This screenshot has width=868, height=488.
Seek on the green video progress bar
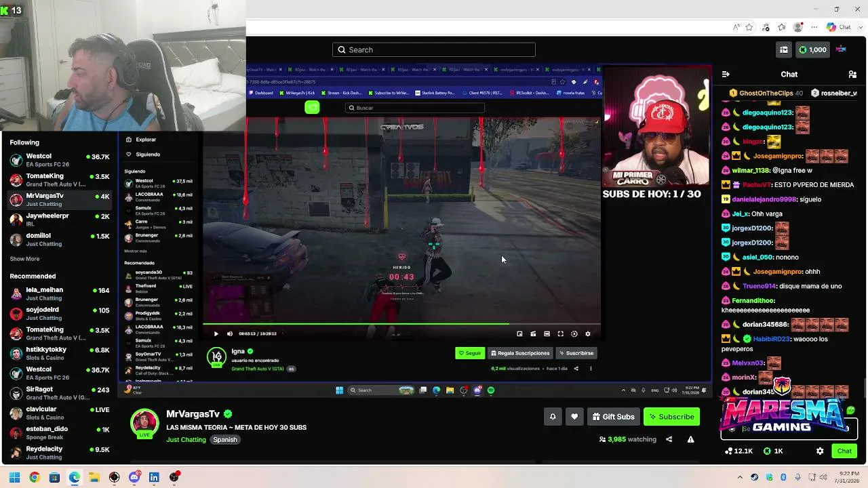tap(401, 324)
